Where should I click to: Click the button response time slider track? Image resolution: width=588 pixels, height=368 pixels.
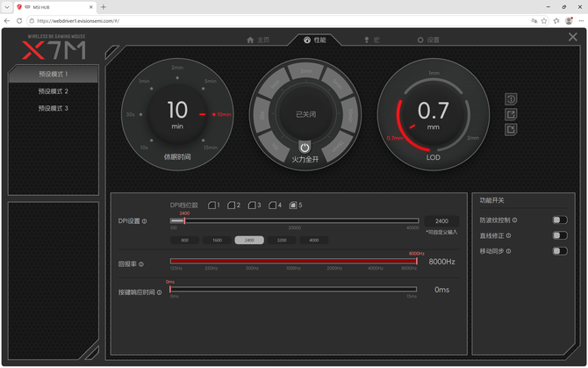293,289
